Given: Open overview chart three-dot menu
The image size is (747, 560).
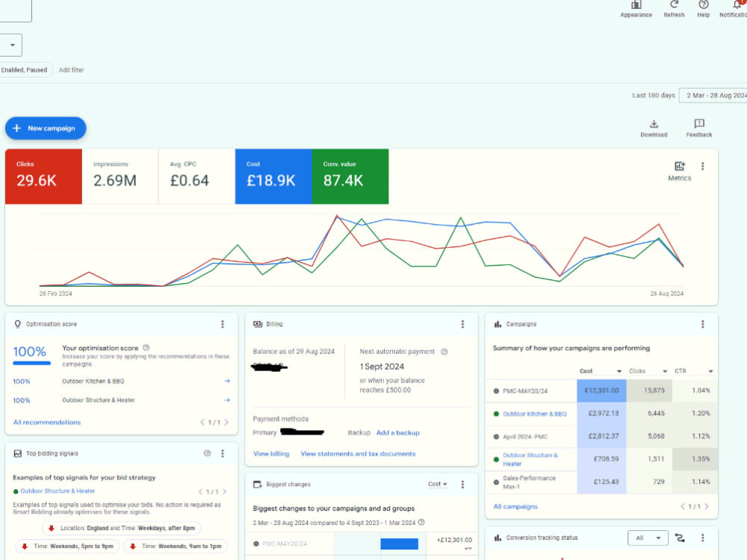Looking at the screenshot, I should tap(702, 167).
